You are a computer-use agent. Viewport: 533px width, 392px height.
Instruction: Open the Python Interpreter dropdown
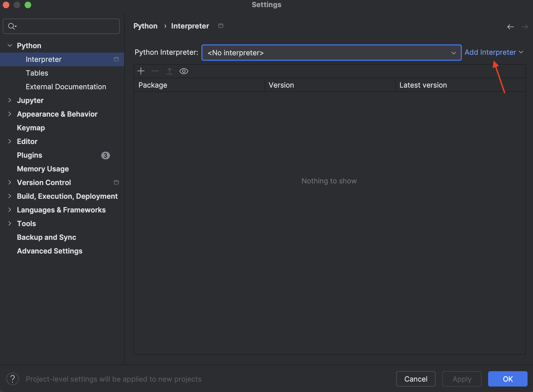tap(453, 53)
